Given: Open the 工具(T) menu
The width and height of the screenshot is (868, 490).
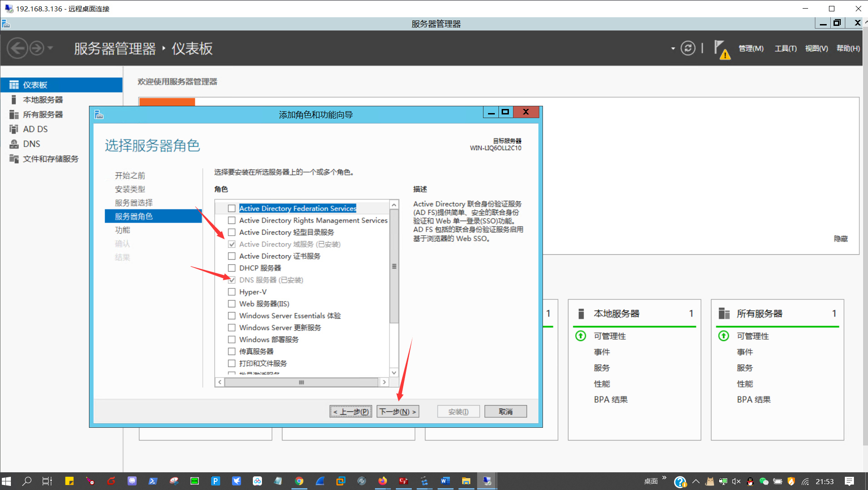Looking at the screenshot, I should pos(785,49).
